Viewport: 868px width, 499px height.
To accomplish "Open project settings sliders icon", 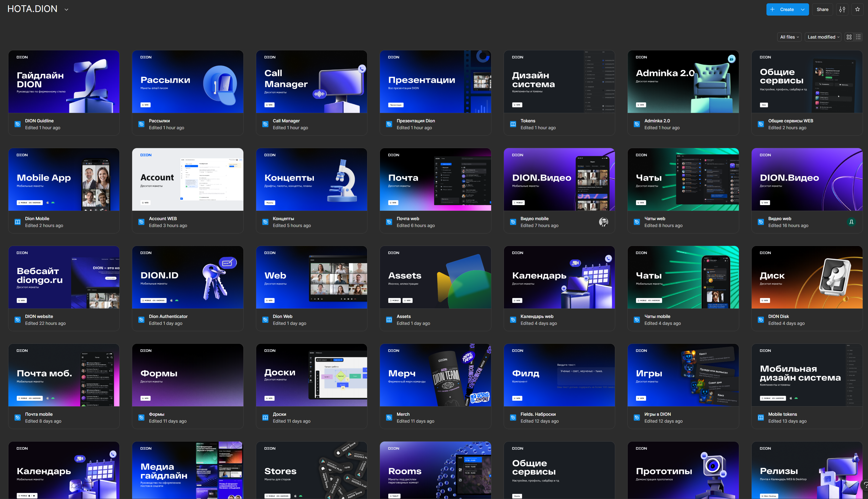I will [842, 10].
